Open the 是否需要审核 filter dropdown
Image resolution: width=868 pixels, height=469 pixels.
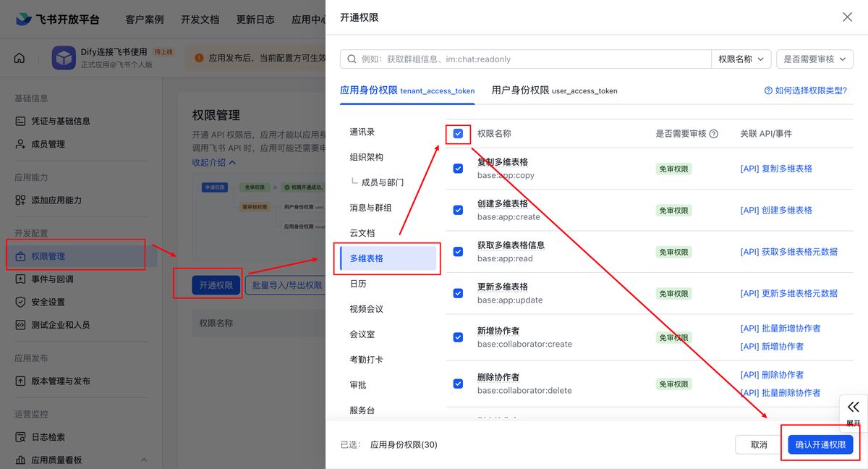coord(814,59)
